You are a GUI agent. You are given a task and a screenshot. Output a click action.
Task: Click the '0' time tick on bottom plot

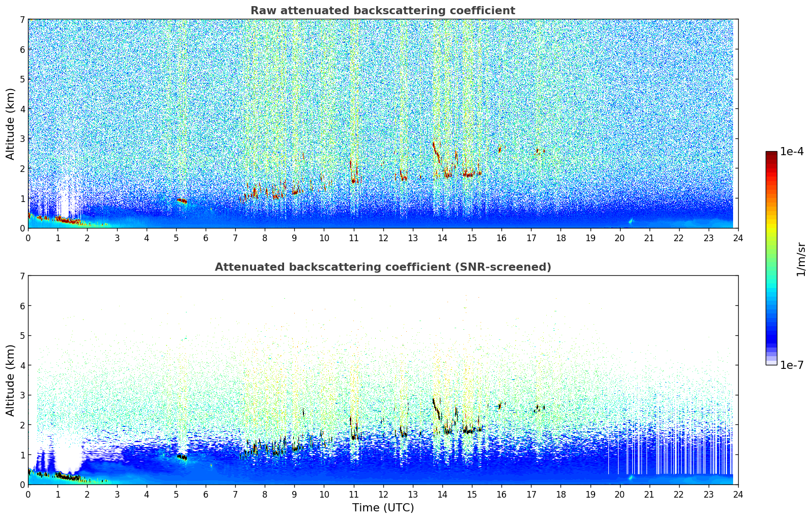tap(28, 494)
